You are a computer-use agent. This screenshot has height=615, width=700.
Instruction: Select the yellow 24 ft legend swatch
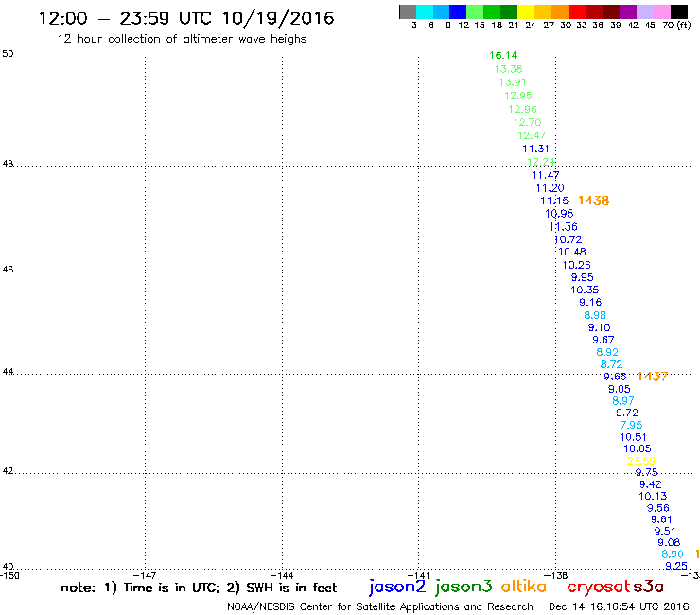(x=526, y=11)
